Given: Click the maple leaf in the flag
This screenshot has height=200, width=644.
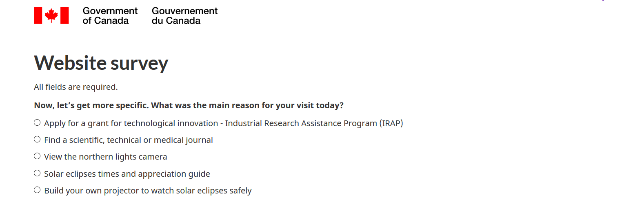Looking at the screenshot, I should coord(51,16).
